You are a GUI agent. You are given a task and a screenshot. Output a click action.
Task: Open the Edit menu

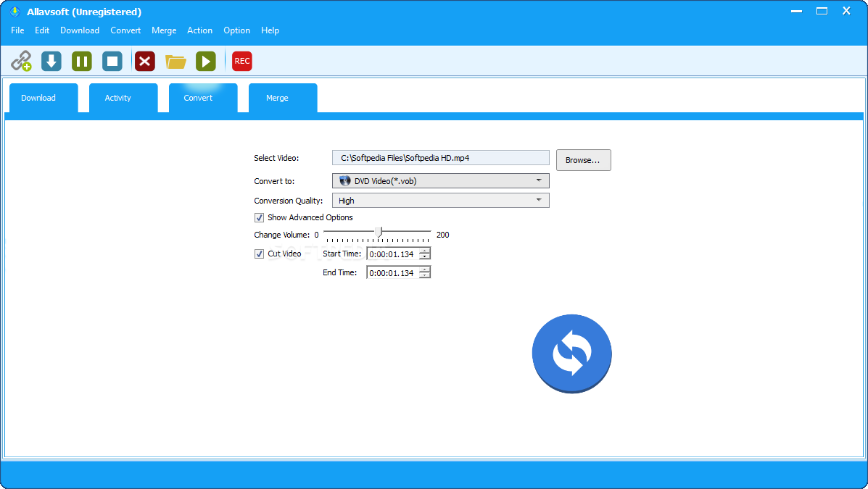click(42, 30)
